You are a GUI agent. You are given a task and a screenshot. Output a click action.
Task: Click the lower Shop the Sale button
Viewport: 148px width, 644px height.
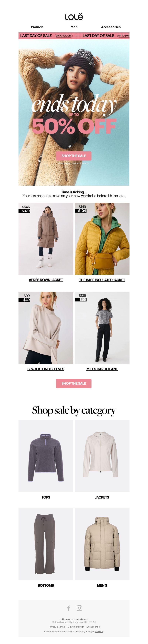pyautogui.click(x=74, y=383)
